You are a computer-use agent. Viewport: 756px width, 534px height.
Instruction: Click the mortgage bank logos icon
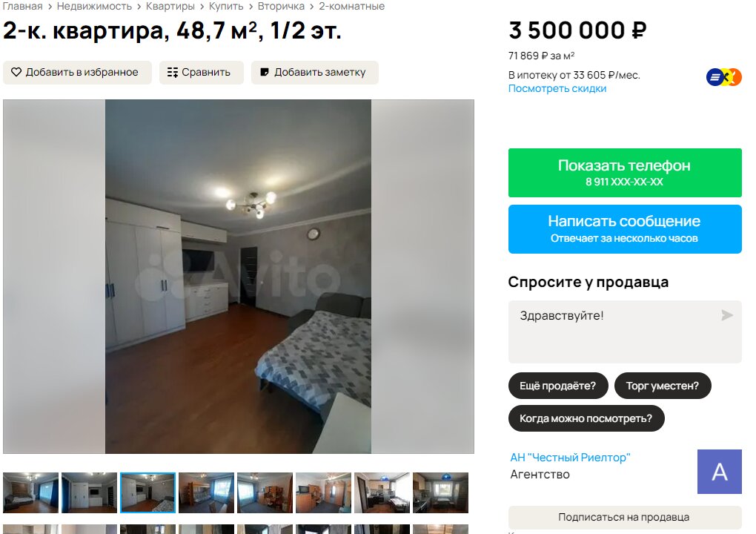[723, 77]
